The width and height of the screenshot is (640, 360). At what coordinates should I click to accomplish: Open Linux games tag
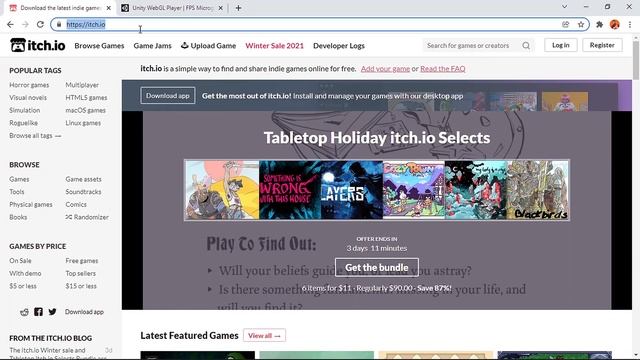tap(83, 123)
